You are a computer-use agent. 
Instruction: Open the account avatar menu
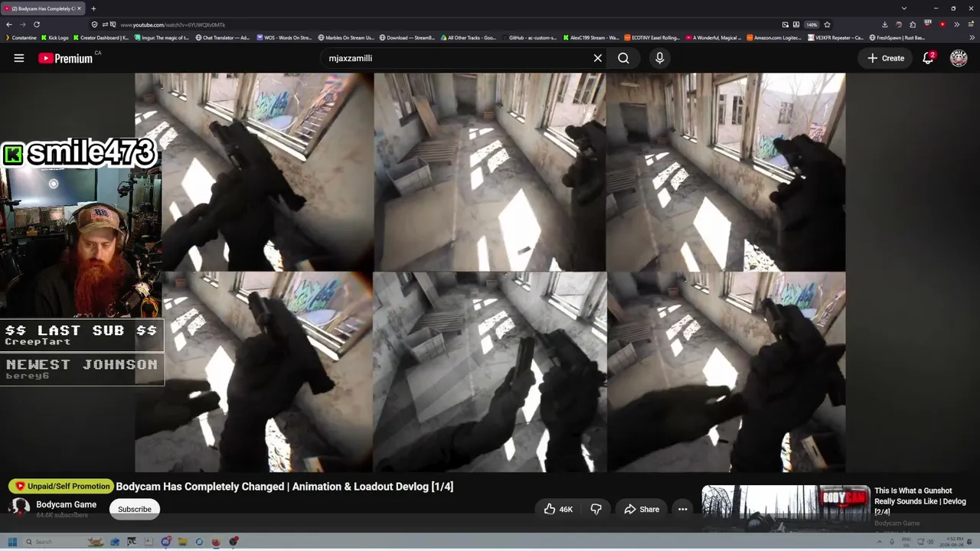959,58
